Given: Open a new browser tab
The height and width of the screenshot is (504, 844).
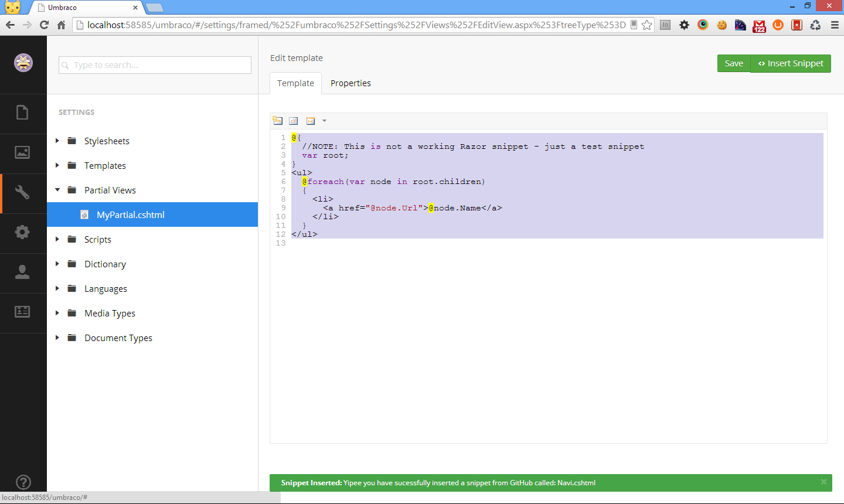Looking at the screenshot, I should point(154,8).
